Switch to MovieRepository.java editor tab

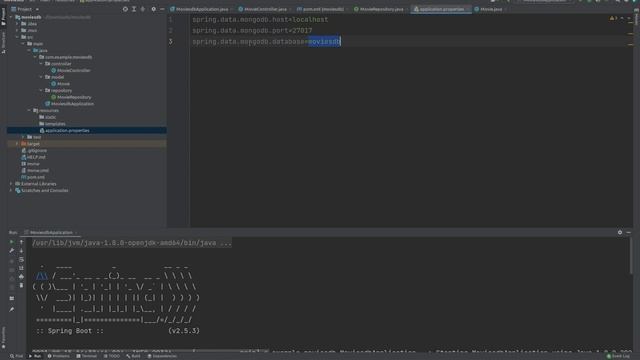[x=381, y=9]
